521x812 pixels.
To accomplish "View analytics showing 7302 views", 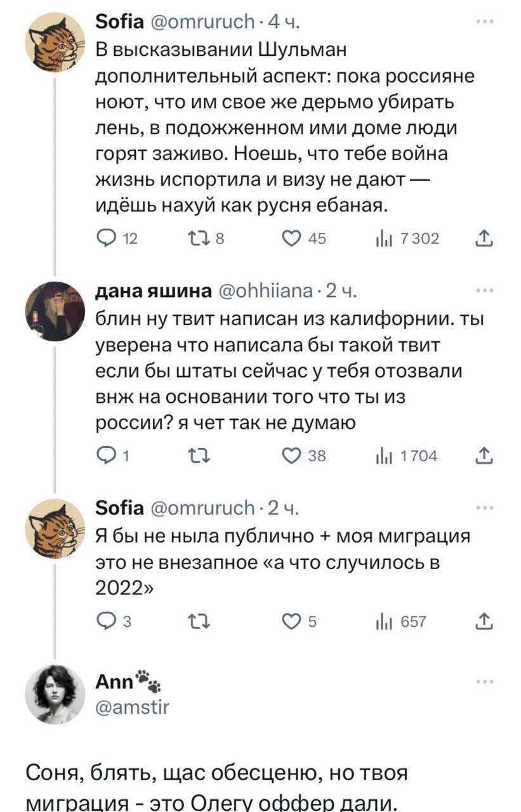I will (x=385, y=238).
